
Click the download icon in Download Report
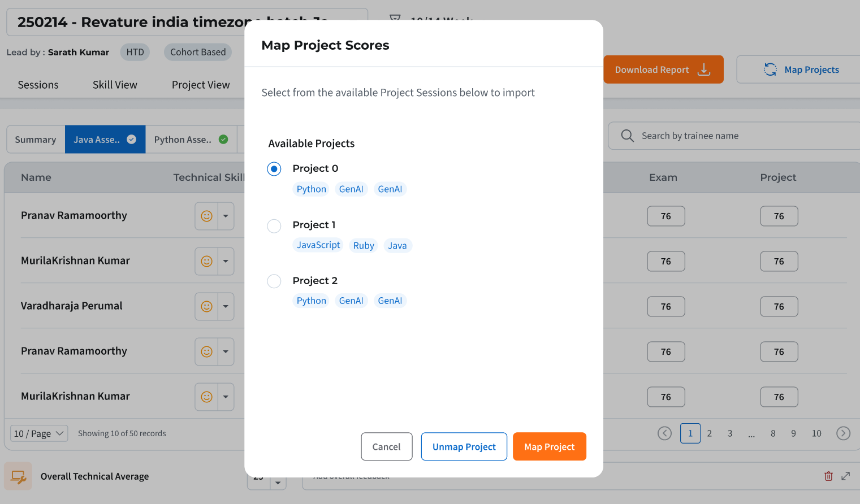[704, 69]
